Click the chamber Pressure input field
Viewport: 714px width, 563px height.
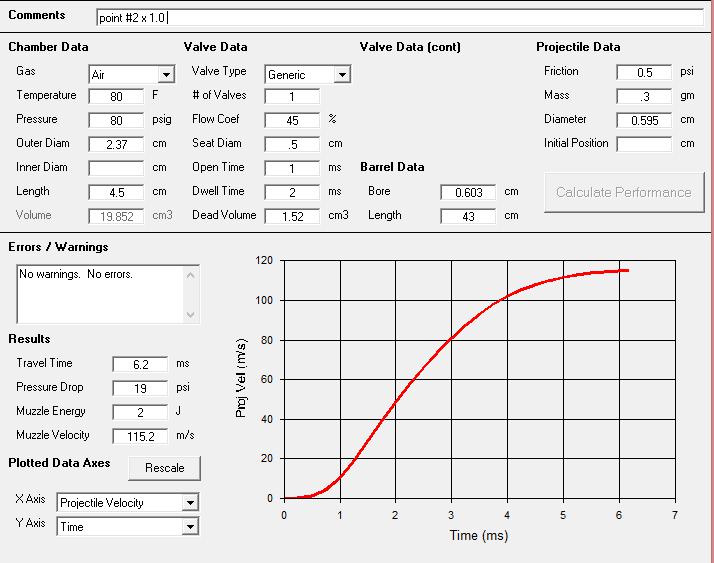coord(116,120)
